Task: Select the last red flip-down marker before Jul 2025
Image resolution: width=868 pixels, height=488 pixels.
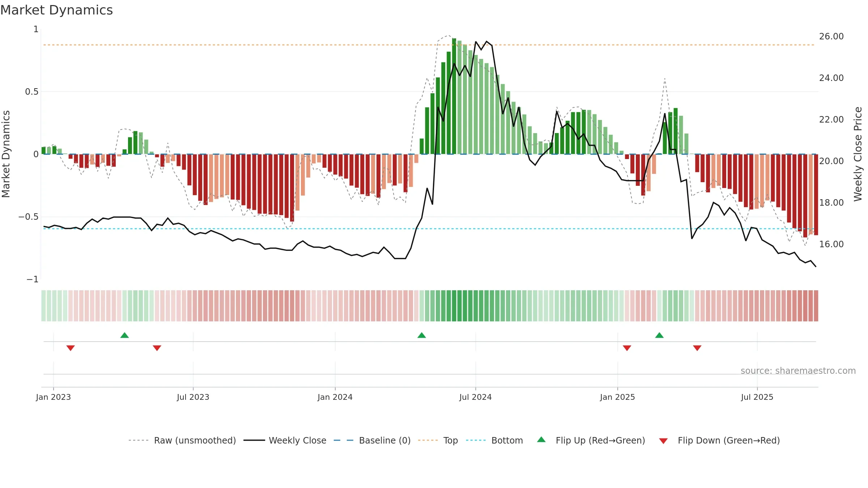Action: 697,348
